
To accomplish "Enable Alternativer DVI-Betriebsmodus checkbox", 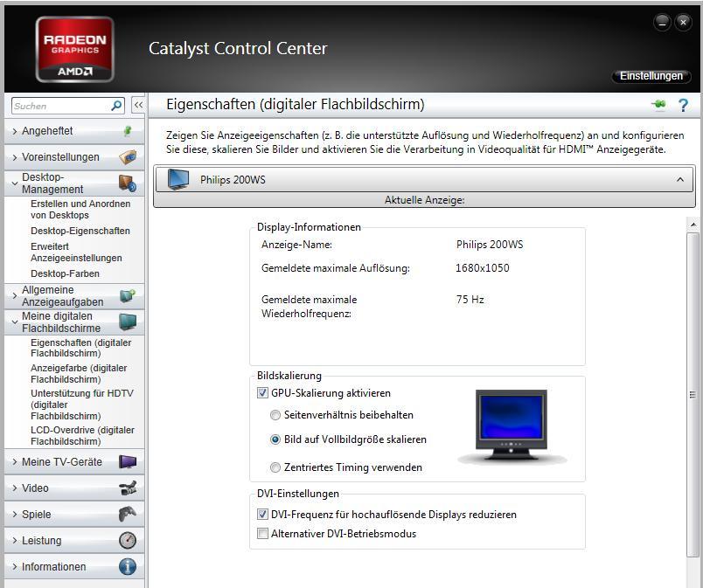I will click(x=263, y=534).
